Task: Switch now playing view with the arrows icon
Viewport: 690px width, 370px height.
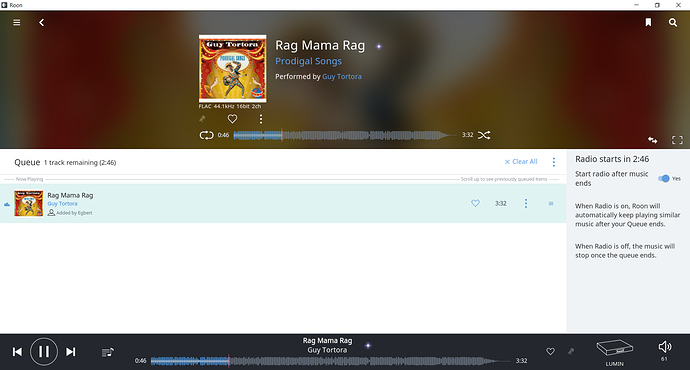Action: tap(653, 140)
